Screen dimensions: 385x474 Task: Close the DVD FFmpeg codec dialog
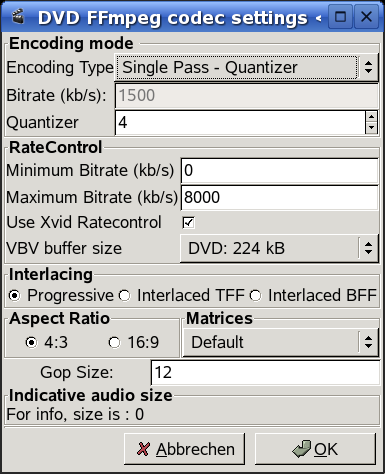(367, 17)
